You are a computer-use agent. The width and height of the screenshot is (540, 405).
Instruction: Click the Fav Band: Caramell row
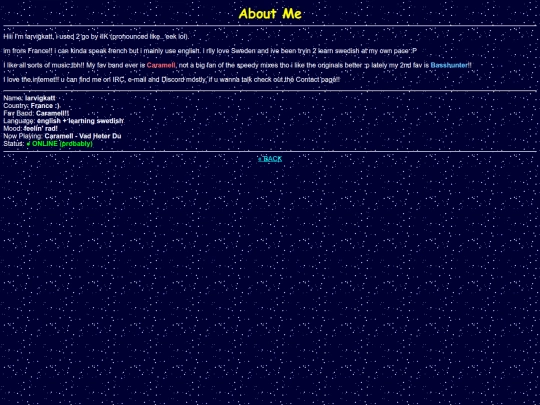point(36,113)
